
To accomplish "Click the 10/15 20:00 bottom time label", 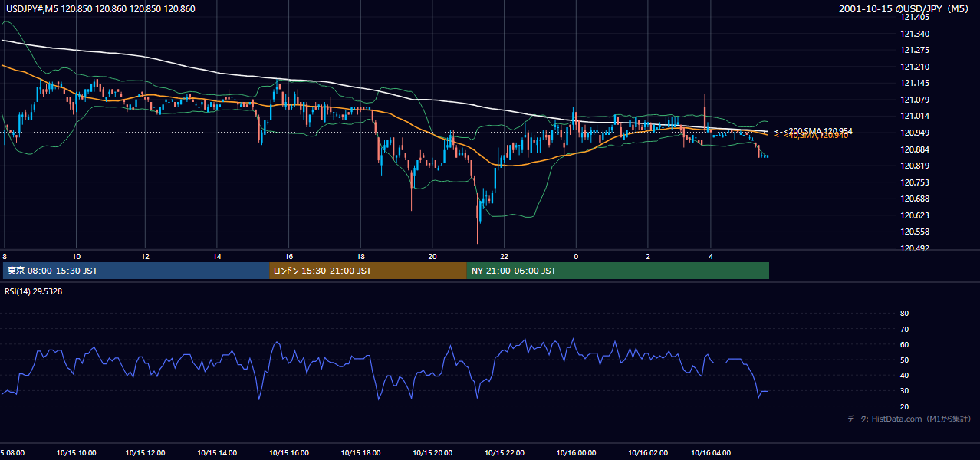I will pyautogui.click(x=432, y=453).
